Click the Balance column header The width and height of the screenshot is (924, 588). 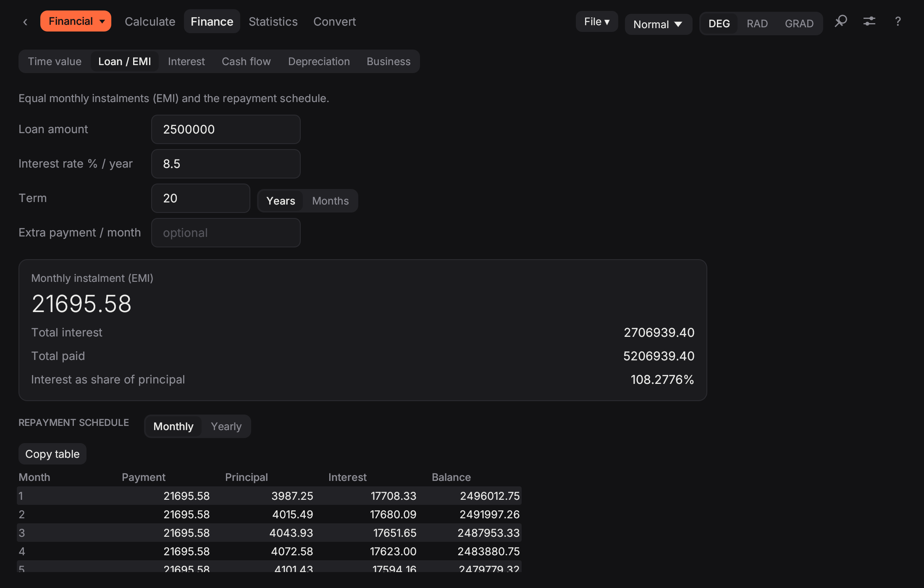coord(451,477)
